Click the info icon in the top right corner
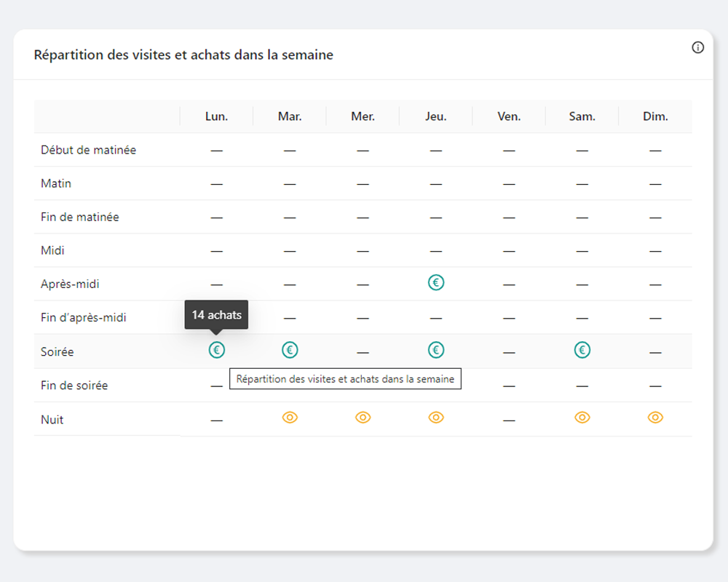The width and height of the screenshot is (728, 582). point(697,47)
